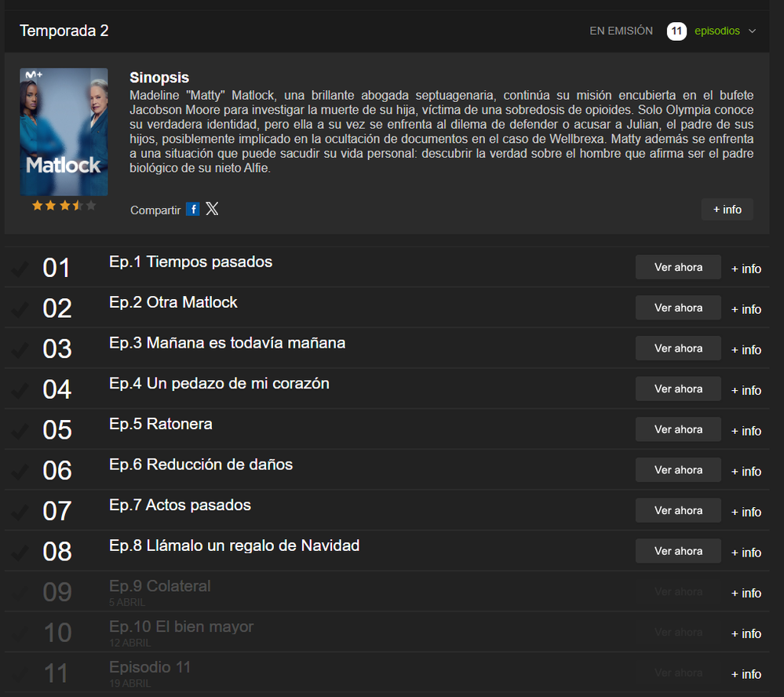Share on Facebook icon
The image size is (784, 697).
193,209
